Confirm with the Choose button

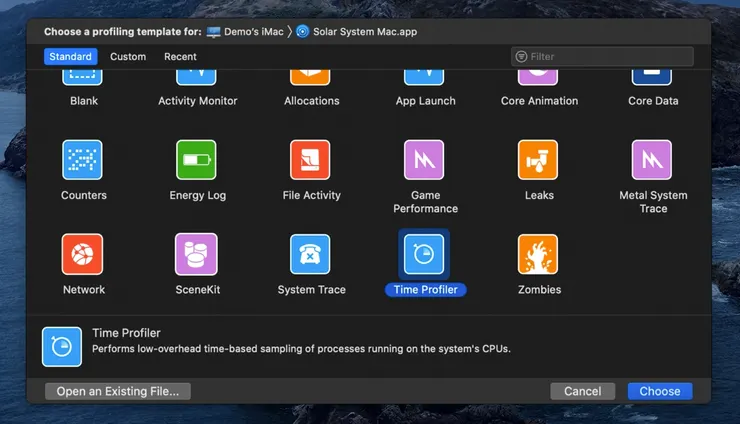pos(660,391)
